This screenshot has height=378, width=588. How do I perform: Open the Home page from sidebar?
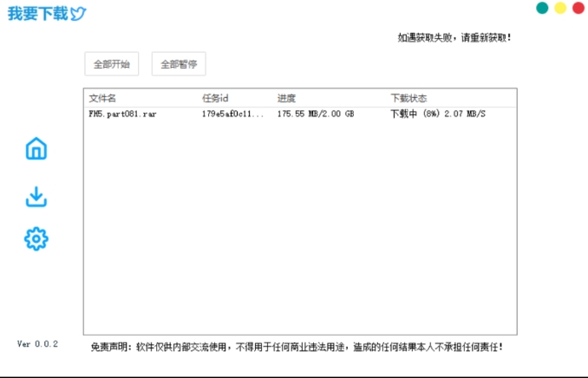(36, 149)
